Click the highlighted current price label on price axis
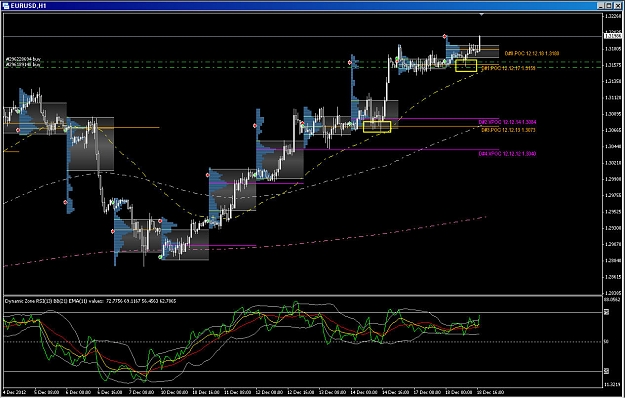 click(x=612, y=36)
